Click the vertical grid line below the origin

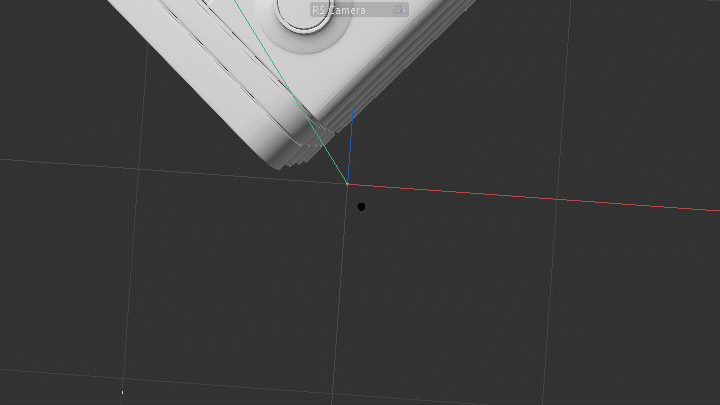coord(340,290)
